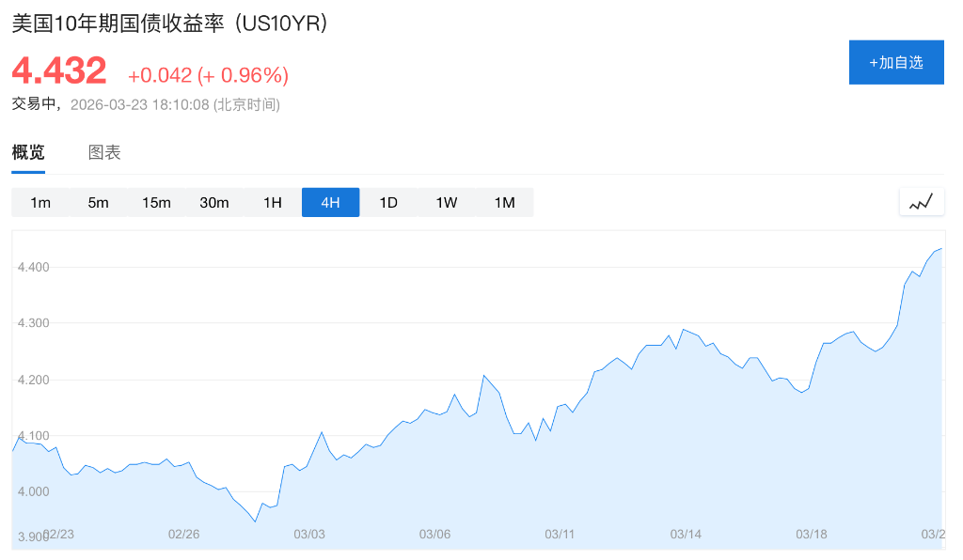The image size is (963, 560).
Task: Click the 美国10年期国债收益率 title
Action: click(169, 24)
